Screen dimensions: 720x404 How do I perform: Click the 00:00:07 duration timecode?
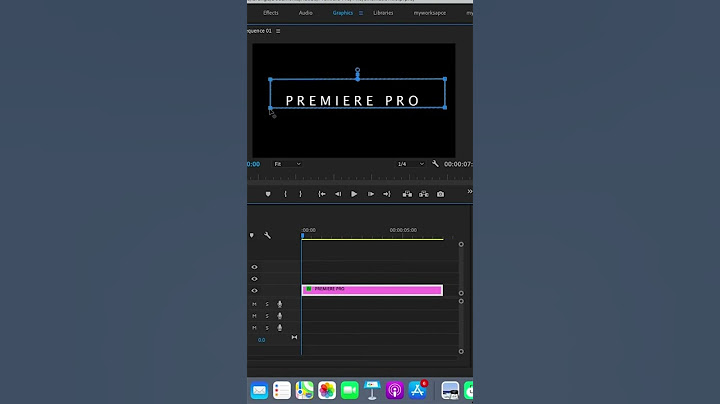click(458, 164)
